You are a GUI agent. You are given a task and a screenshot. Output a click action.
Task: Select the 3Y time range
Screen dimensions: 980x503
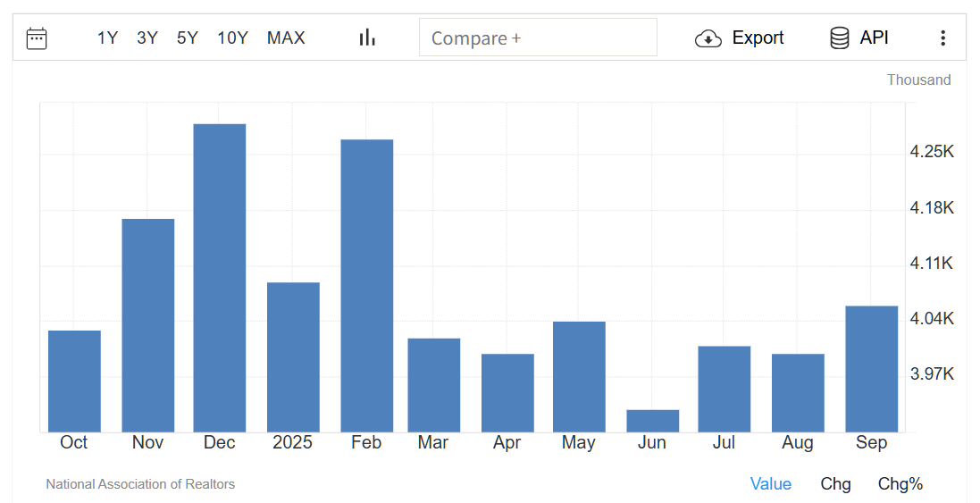click(147, 38)
